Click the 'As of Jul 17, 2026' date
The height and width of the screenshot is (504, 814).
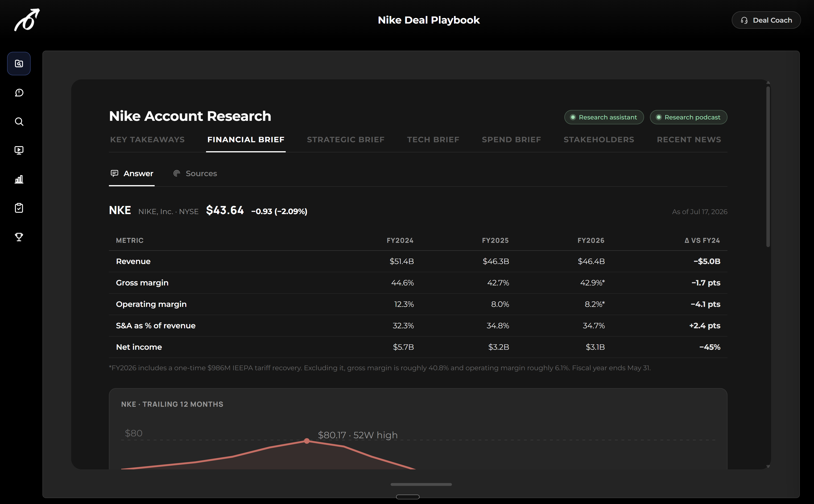click(700, 212)
